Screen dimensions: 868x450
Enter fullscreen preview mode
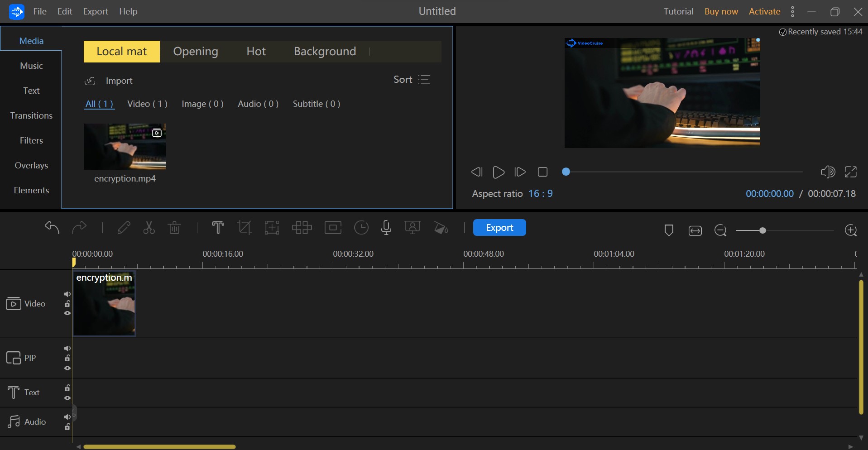coord(851,172)
